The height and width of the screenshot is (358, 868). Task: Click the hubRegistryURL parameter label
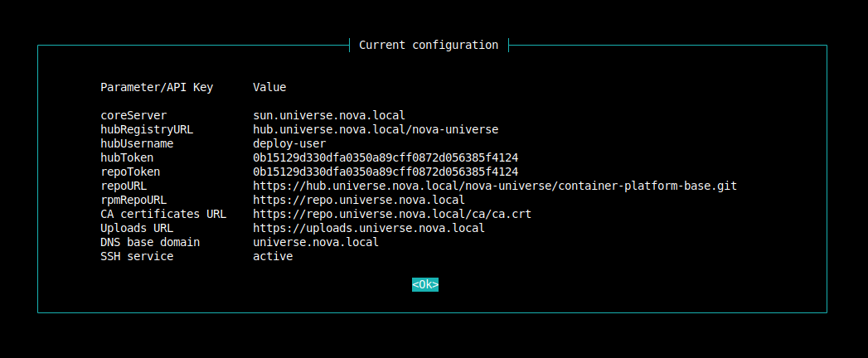147,129
